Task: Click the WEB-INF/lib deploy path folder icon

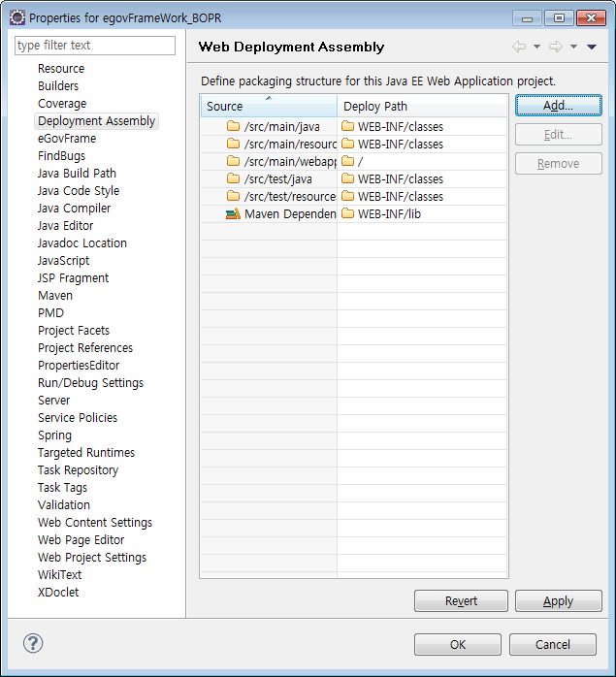Action: point(347,213)
